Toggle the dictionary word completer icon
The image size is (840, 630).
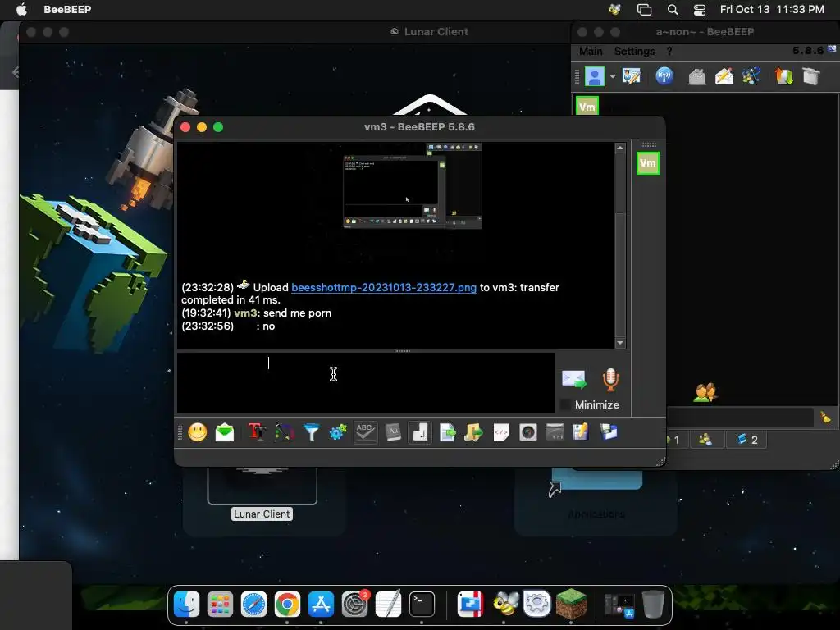393,431
